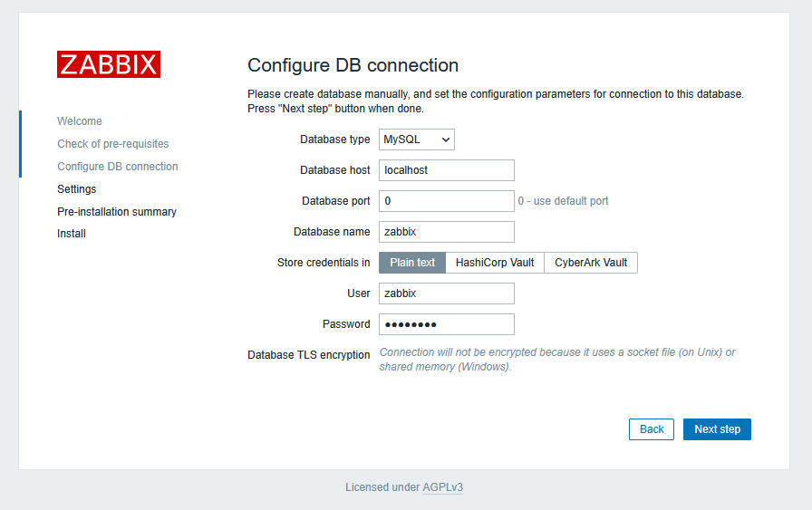812x510 pixels.
Task: Select Plain text credential storage
Action: click(412, 263)
